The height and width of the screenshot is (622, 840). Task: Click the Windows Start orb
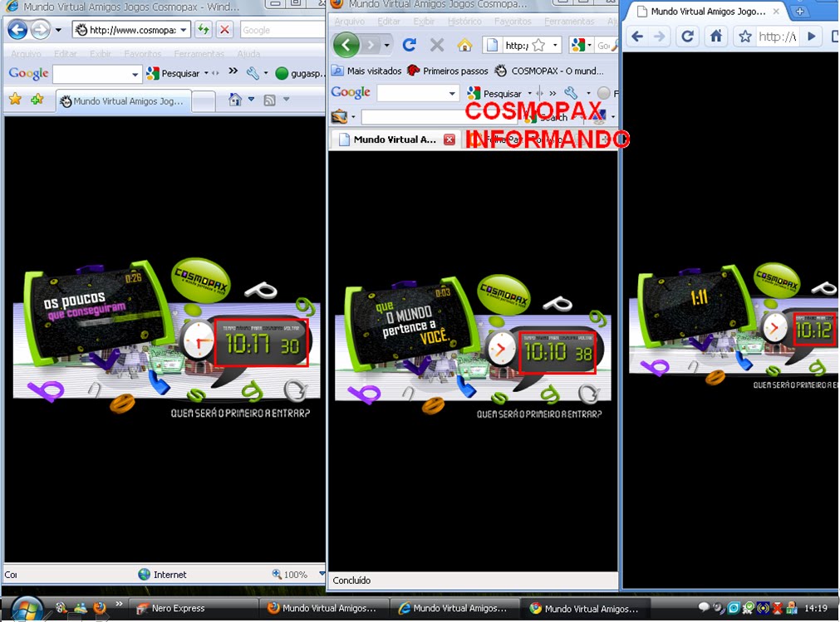click(x=27, y=610)
